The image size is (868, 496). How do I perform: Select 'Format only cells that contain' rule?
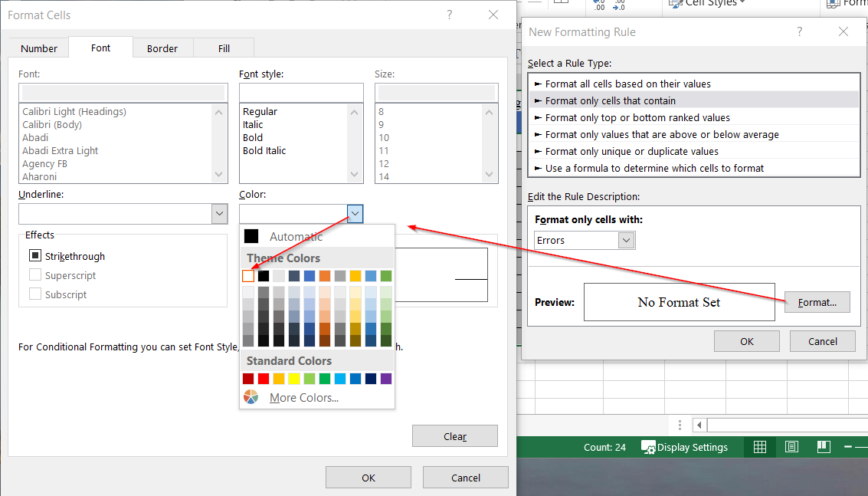pos(693,100)
